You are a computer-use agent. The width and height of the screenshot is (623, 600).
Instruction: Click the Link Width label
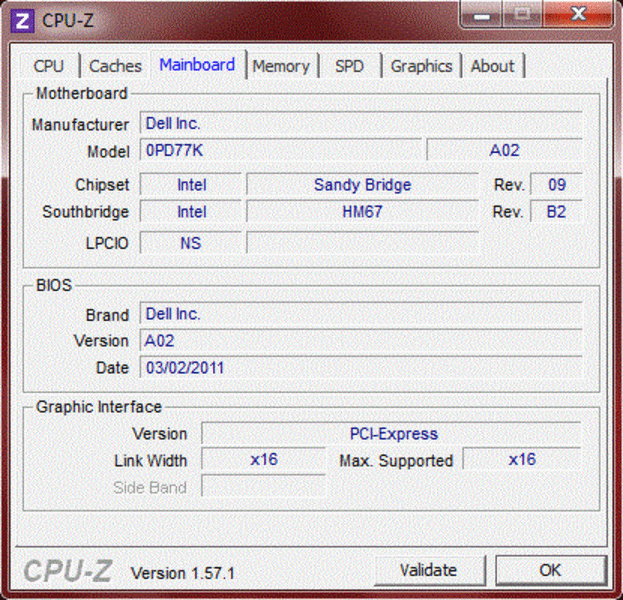click(151, 461)
